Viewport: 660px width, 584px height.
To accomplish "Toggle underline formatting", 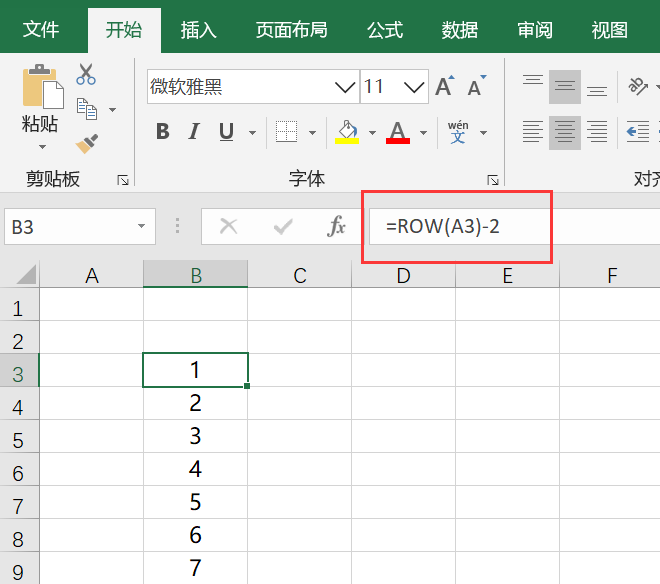I will tap(226, 132).
